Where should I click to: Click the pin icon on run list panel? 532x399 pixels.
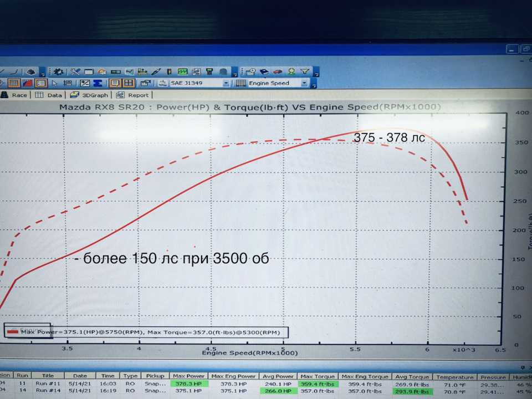(523, 367)
